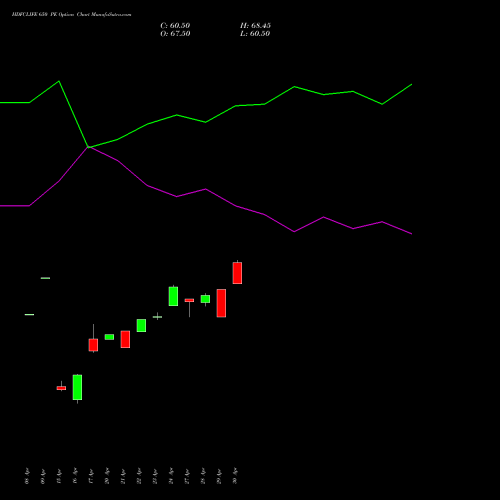500x500 pixels.
Task: Select the open value O: 67.50
Action: click(175, 34)
